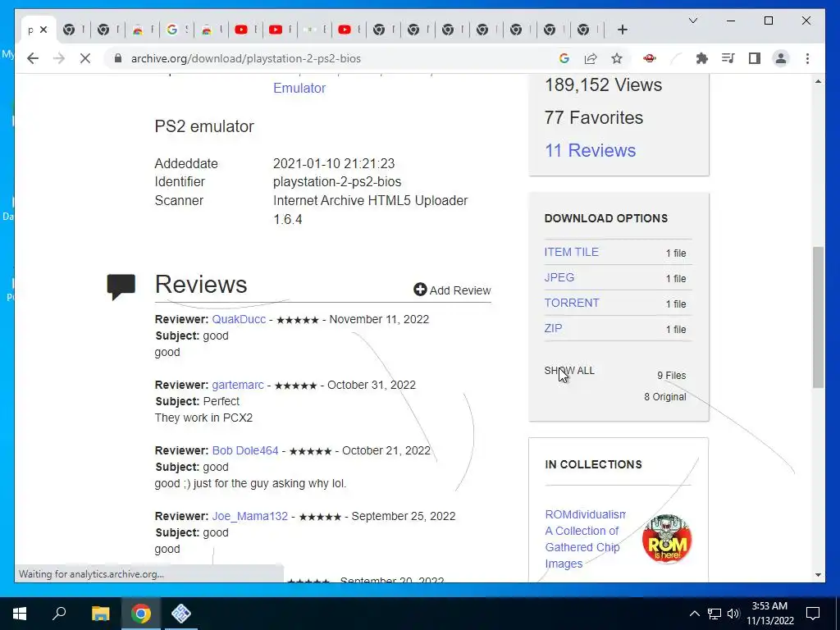Click SHOW ALL download files
This screenshot has width=840, height=630.
pyautogui.click(x=569, y=370)
